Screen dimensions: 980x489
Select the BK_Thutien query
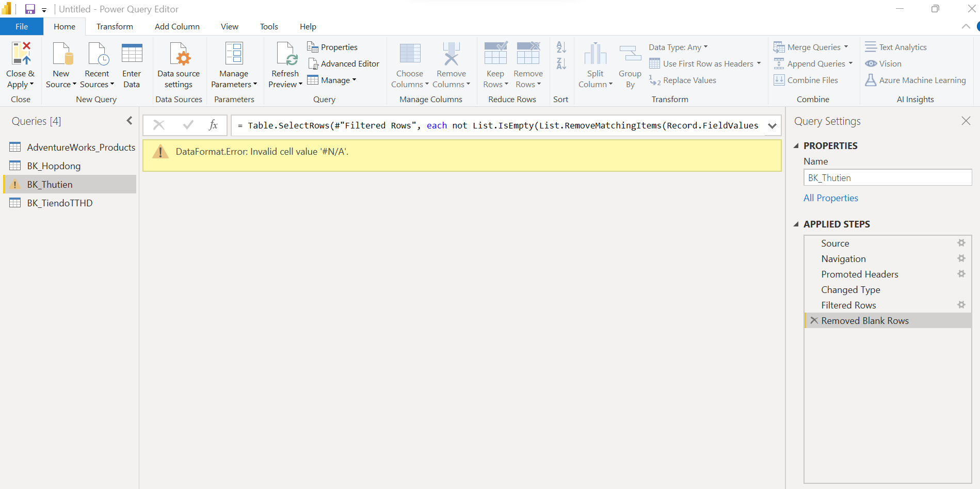70,184
